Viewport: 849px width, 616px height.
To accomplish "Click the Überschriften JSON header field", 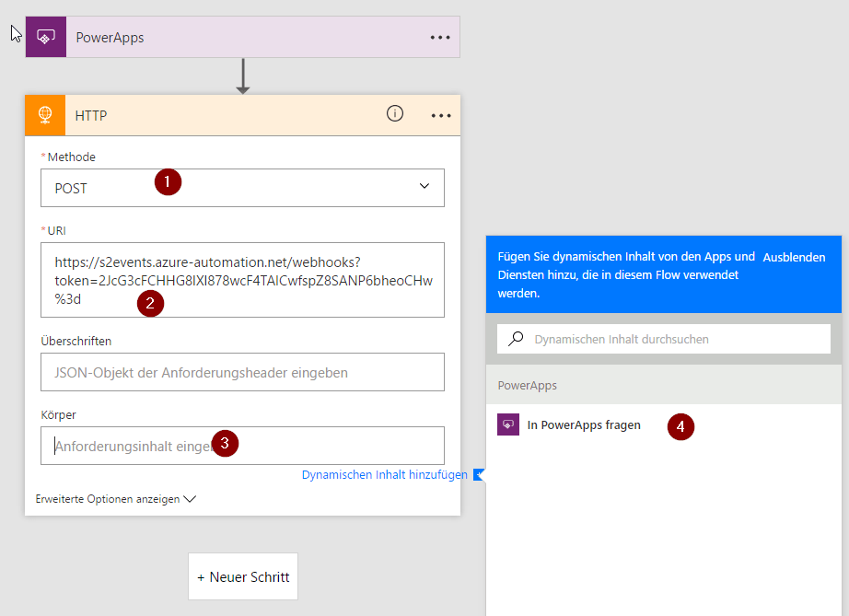I will (x=242, y=372).
